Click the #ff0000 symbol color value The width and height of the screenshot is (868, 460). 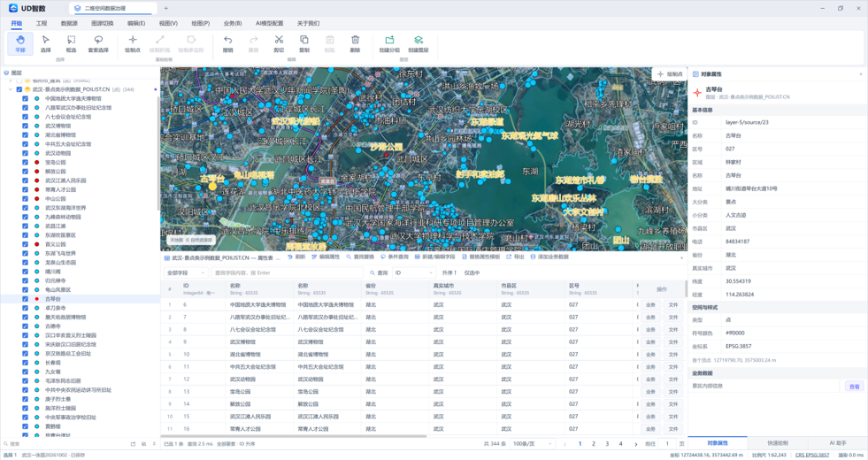tap(735, 333)
